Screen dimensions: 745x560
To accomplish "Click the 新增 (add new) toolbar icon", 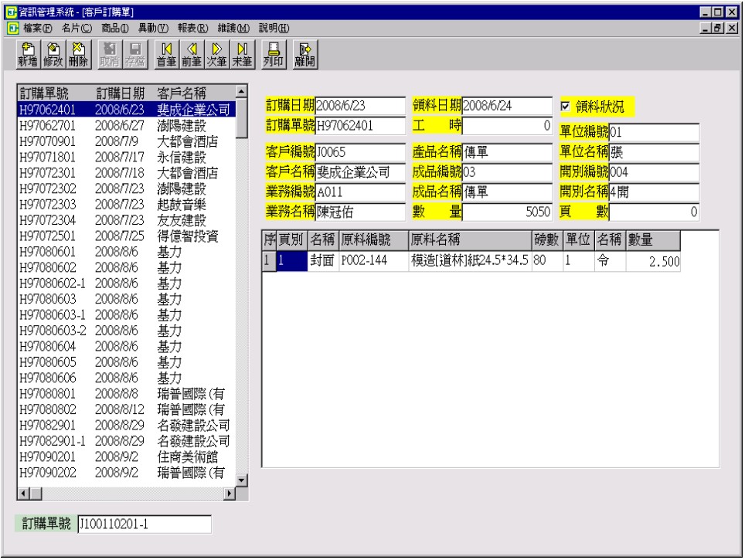I will (28, 55).
